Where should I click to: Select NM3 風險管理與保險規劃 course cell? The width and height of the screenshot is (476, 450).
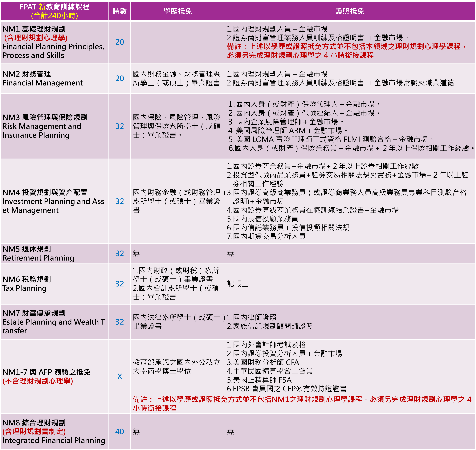point(54,126)
